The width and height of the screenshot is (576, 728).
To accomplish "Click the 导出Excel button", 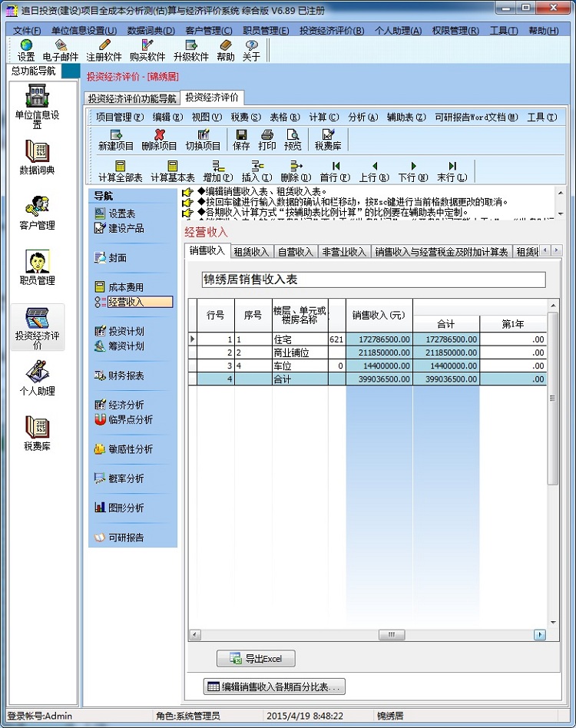I will [256, 658].
